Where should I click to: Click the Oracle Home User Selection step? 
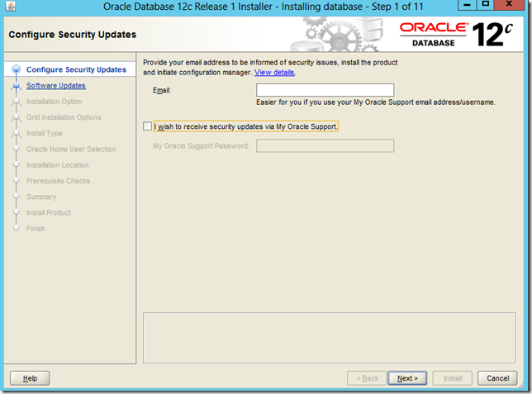[71, 150]
